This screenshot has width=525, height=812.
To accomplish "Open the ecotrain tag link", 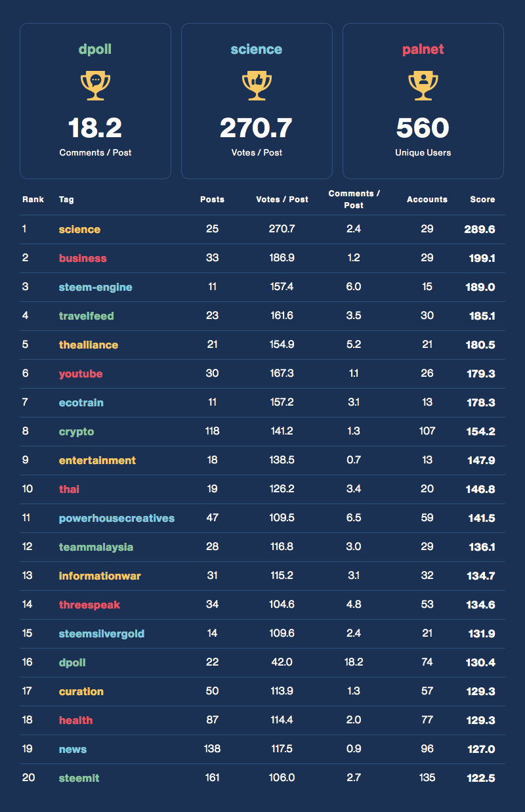I will point(81,402).
